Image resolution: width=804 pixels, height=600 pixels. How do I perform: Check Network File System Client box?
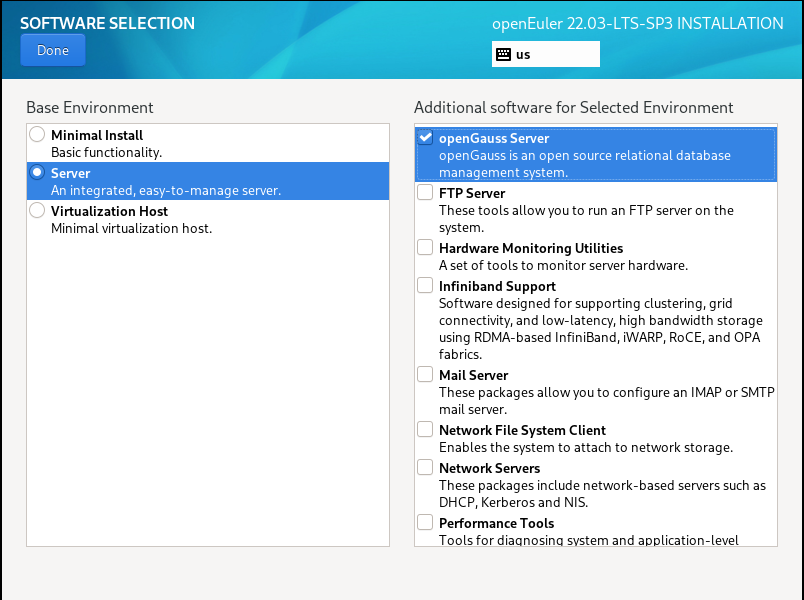(425, 429)
